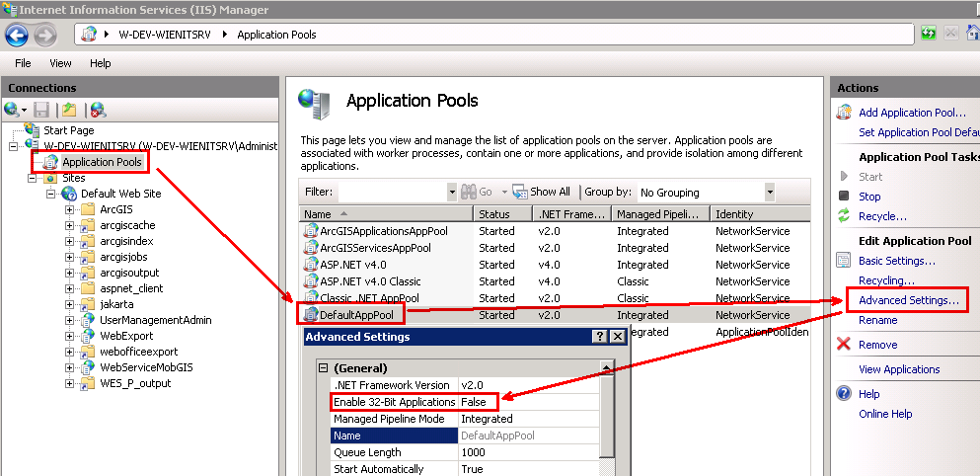Open the Online Help link
Image resolution: width=980 pixels, height=476 pixels.
[x=885, y=414]
